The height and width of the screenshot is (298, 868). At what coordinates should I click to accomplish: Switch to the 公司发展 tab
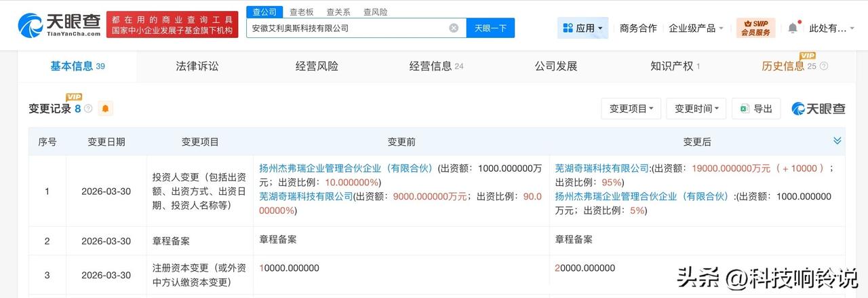pos(555,66)
